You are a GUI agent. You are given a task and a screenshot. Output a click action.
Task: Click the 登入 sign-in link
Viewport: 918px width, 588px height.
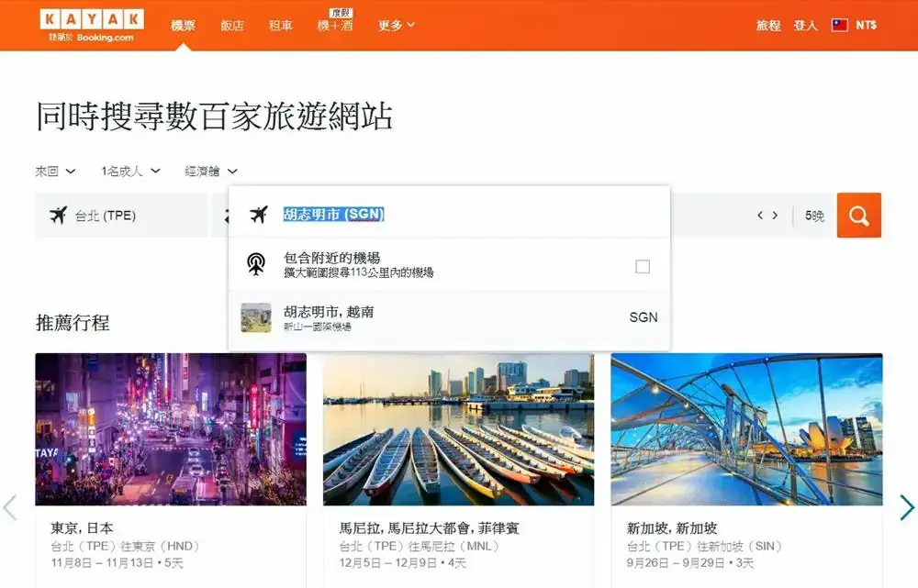point(805,26)
